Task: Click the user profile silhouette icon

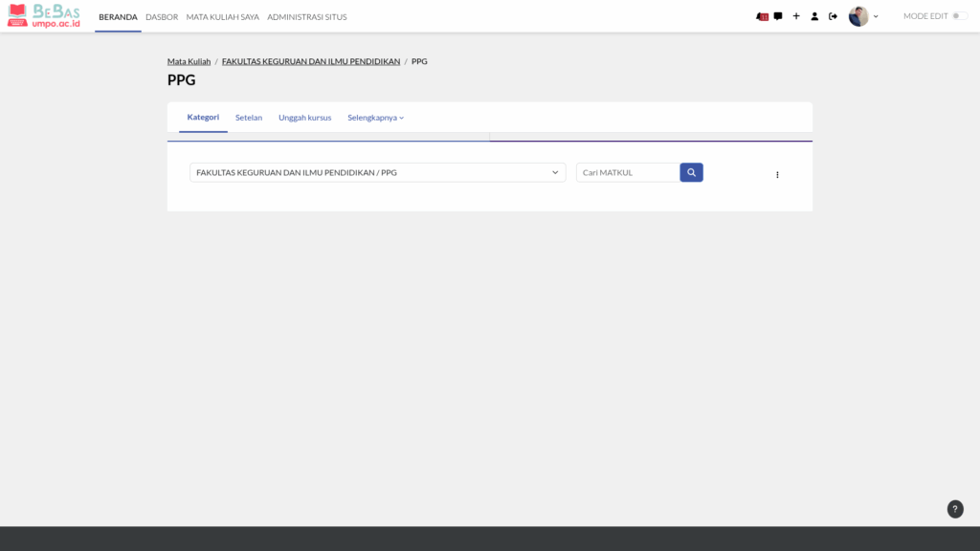Action: click(x=814, y=16)
